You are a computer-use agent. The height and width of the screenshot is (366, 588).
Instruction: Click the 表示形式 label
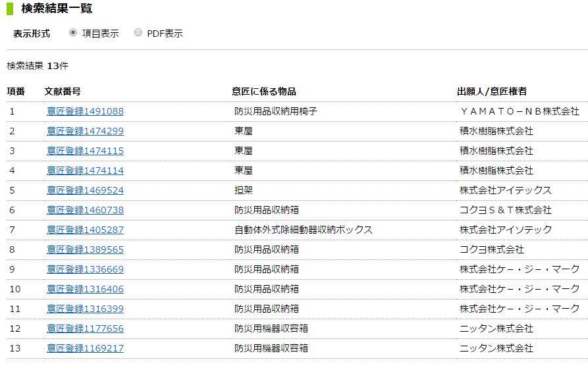click(32, 34)
